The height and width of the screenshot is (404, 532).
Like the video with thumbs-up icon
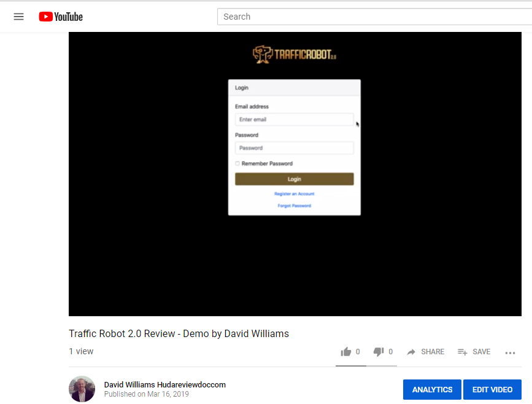click(345, 352)
